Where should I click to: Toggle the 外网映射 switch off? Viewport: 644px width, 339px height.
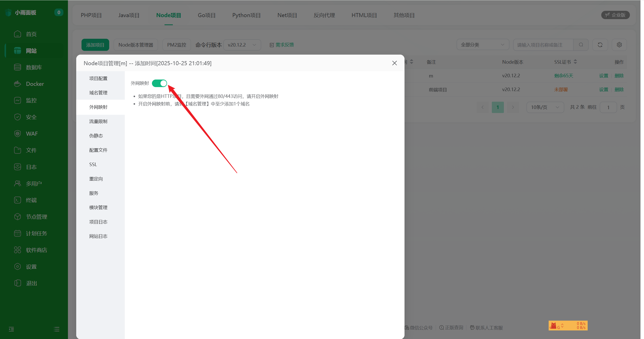pos(159,83)
